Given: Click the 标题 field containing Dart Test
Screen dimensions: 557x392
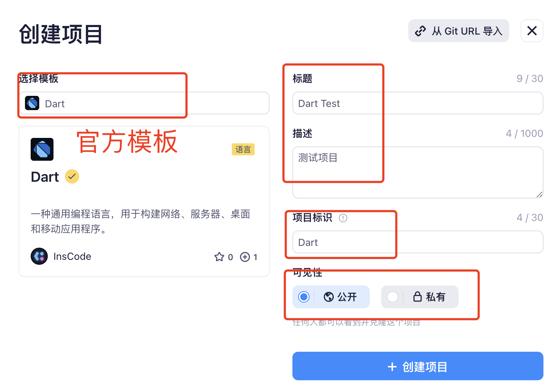Looking at the screenshot, I should click(418, 103).
